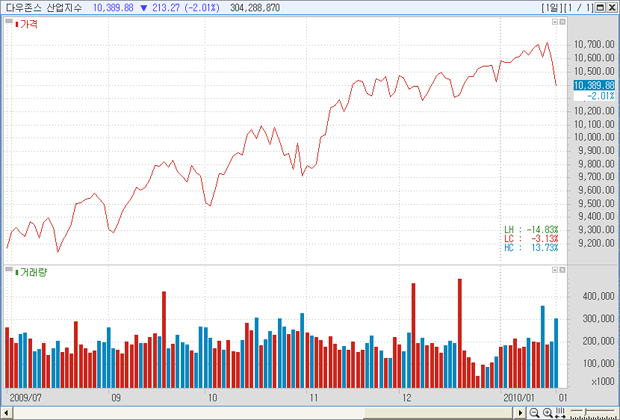Click the maximize chart button at top right
620x420 pixels.
click(x=599, y=7)
